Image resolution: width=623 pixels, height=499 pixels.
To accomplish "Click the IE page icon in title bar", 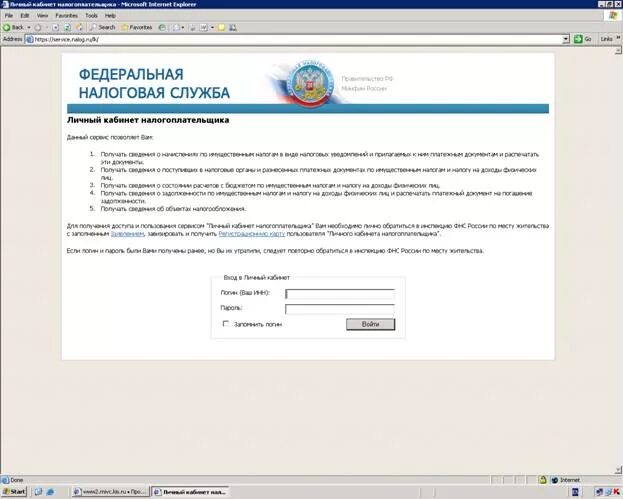I will [x=6, y=4].
